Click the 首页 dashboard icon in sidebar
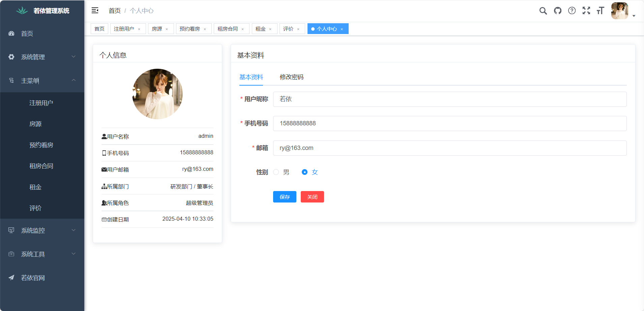This screenshot has height=311, width=644. click(11, 33)
